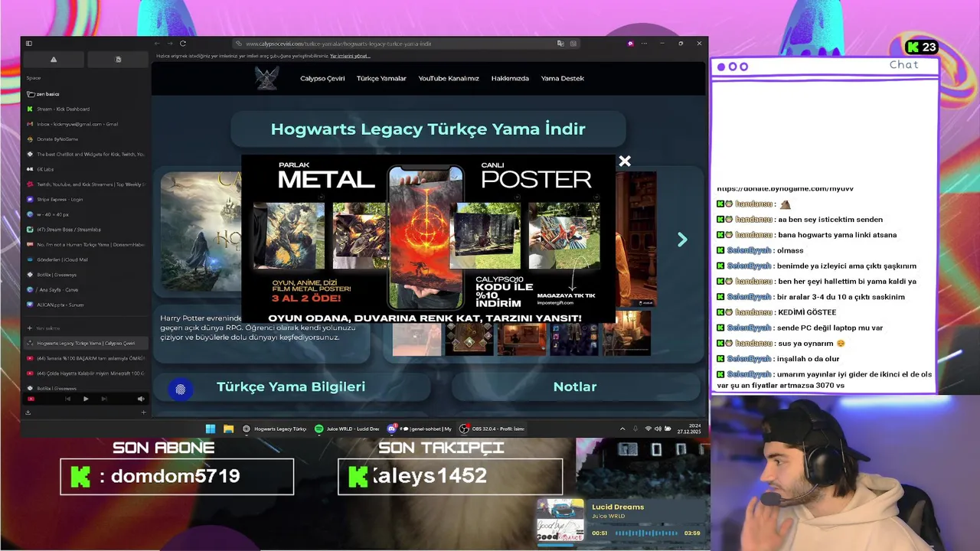Switch to ALİCAN.pptx - Sunum tab
This screenshot has width=980, height=551.
click(x=85, y=305)
